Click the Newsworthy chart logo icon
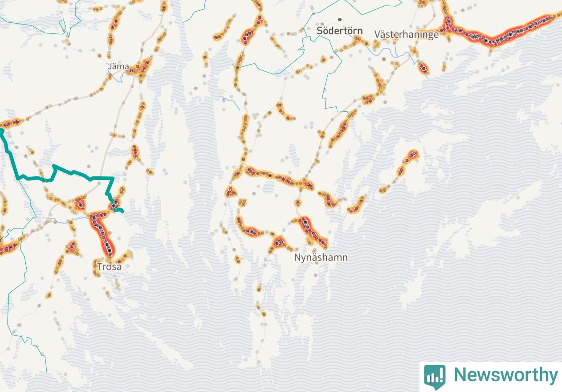Viewport: 562px width, 392px height. (435, 377)
